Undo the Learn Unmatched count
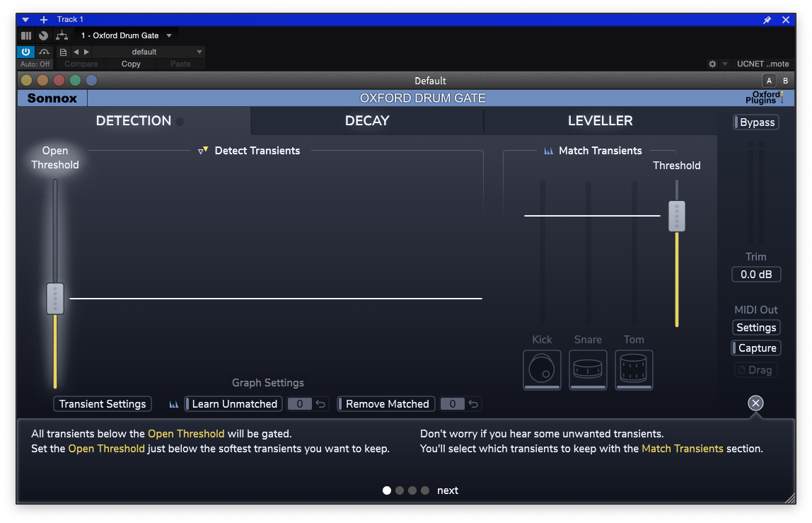Viewport: 812px width, 523px height. tap(320, 404)
